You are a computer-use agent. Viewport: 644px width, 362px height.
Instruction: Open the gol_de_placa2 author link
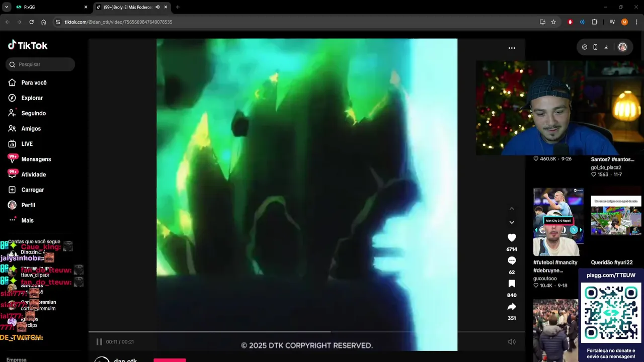606,167
